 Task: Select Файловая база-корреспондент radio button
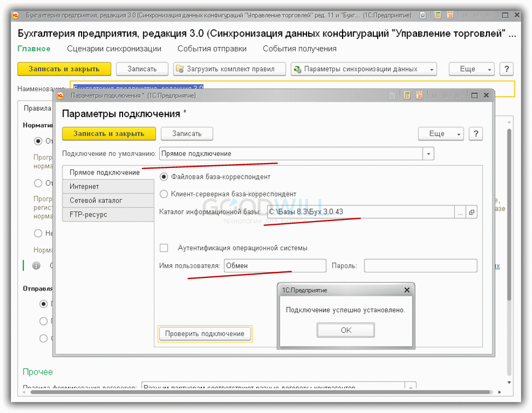pyautogui.click(x=164, y=177)
